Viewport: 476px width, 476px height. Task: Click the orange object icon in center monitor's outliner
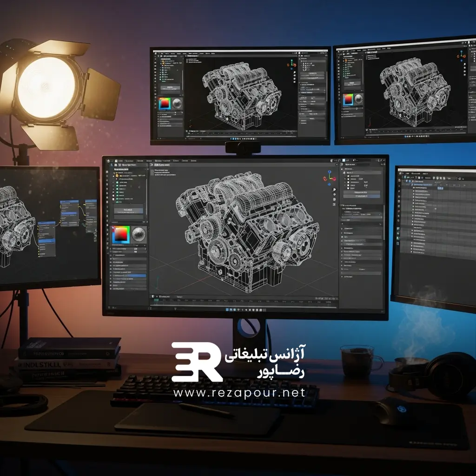point(117,175)
